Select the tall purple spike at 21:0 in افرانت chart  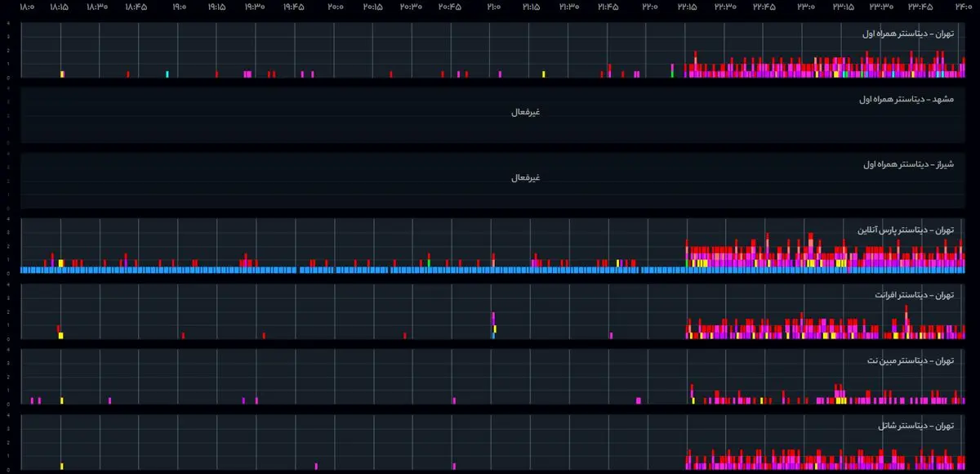(493, 319)
